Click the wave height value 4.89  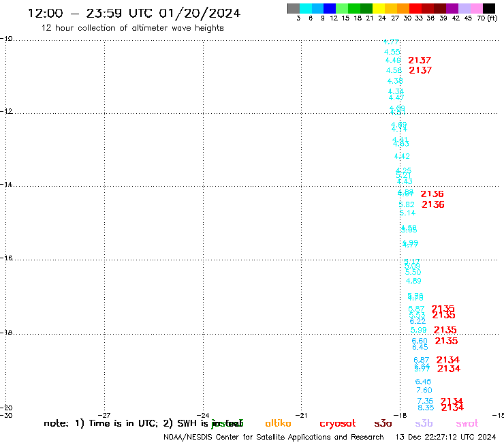(x=413, y=281)
